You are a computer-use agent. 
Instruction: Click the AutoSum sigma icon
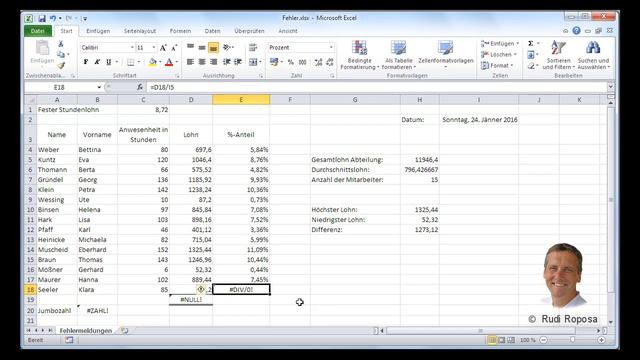(531, 43)
